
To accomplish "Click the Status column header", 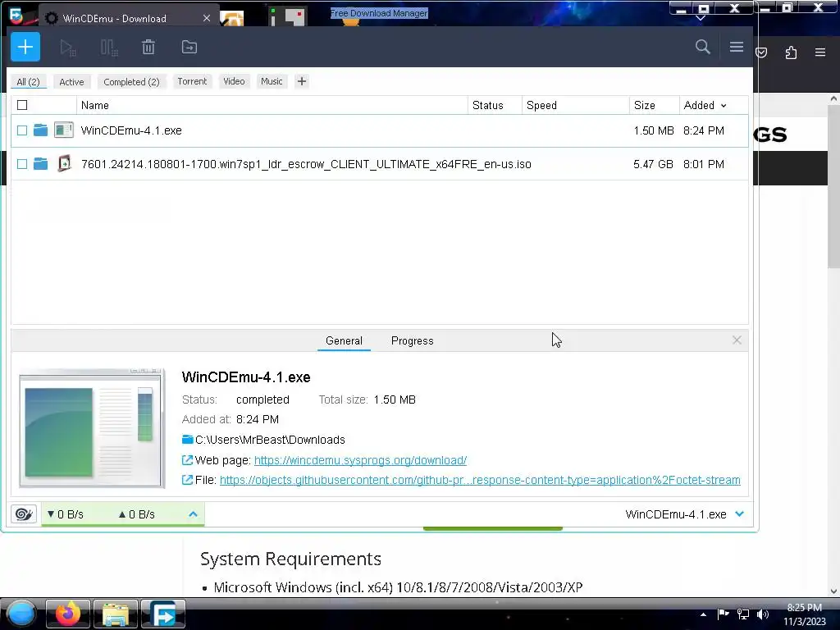I will tap(495, 106).
